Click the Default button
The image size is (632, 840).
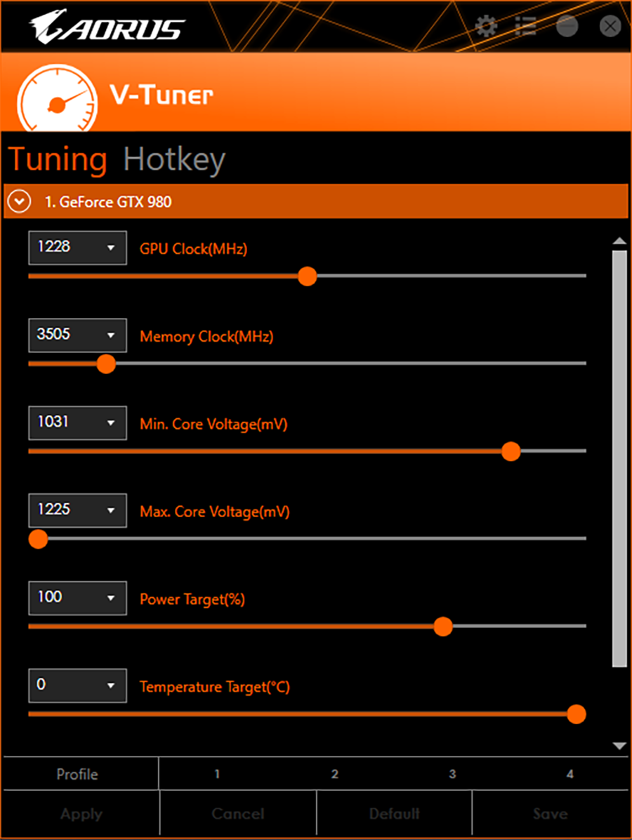tap(394, 814)
